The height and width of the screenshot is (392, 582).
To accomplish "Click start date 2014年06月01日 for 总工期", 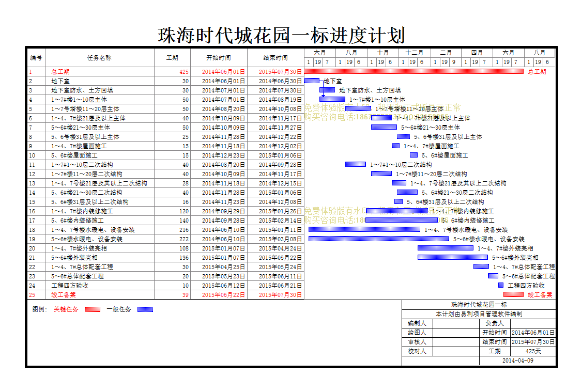I will pyautogui.click(x=223, y=72).
